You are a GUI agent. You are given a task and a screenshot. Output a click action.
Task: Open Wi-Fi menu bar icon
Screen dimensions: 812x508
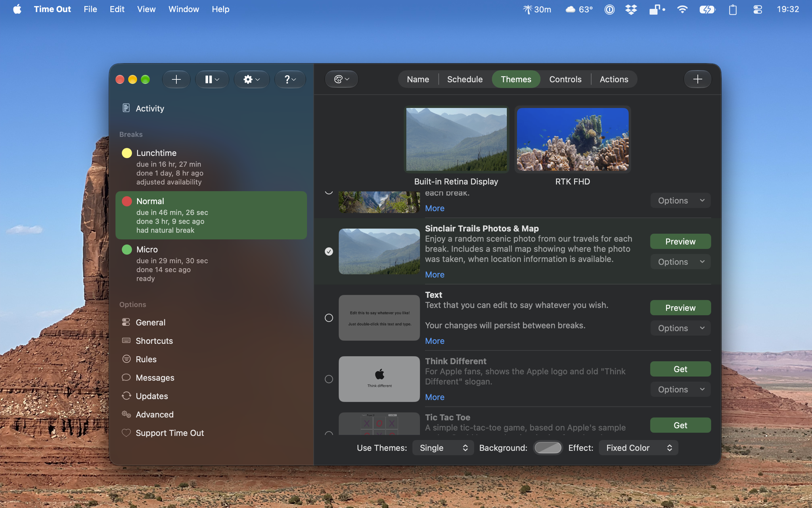click(x=682, y=9)
